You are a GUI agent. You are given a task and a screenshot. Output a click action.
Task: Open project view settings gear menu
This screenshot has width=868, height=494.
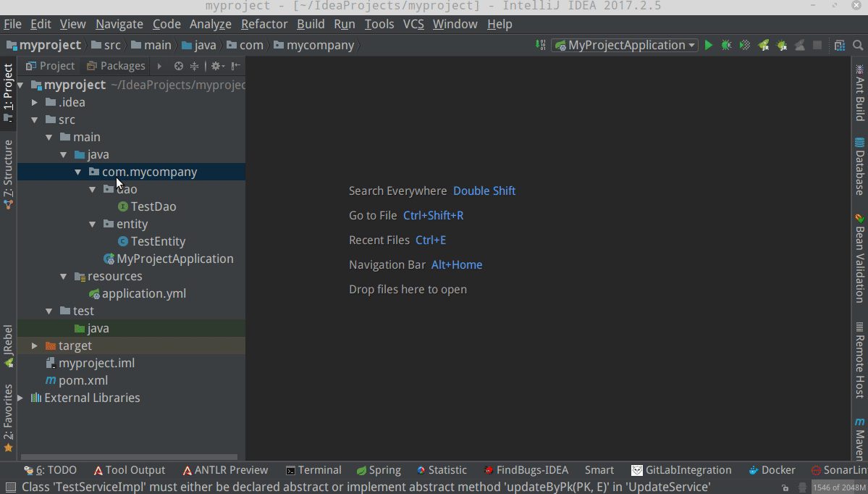click(217, 66)
